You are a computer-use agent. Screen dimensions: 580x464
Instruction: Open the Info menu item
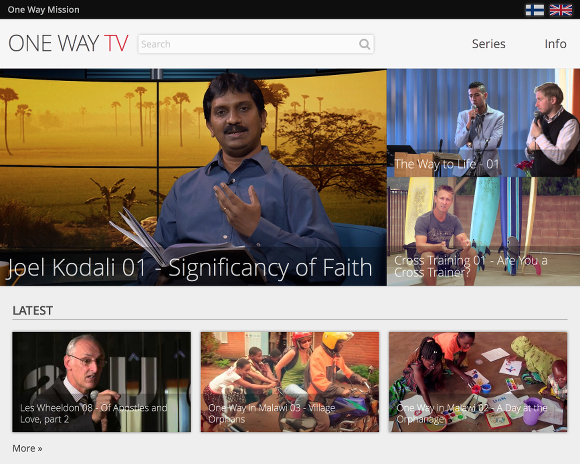(x=555, y=44)
